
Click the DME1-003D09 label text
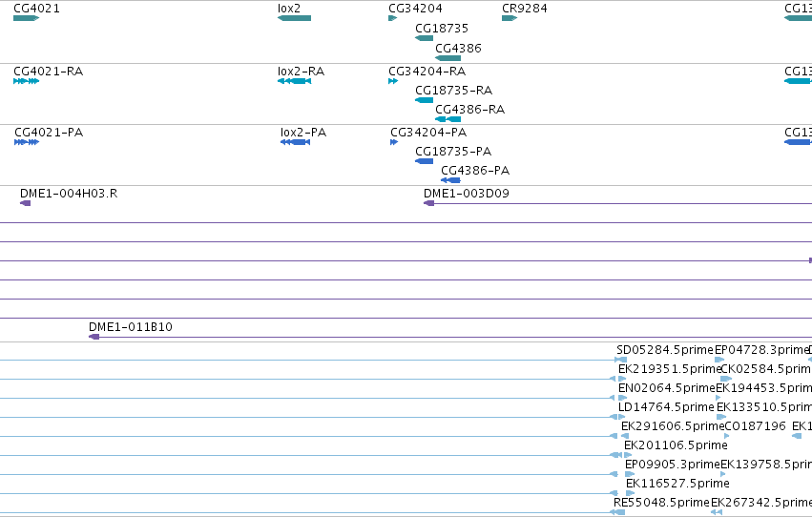466,193
